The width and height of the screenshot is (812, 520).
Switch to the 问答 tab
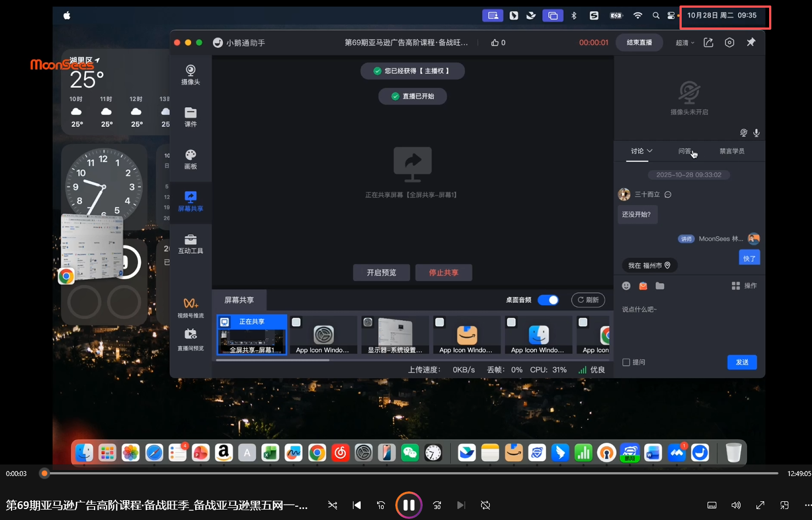tap(684, 151)
